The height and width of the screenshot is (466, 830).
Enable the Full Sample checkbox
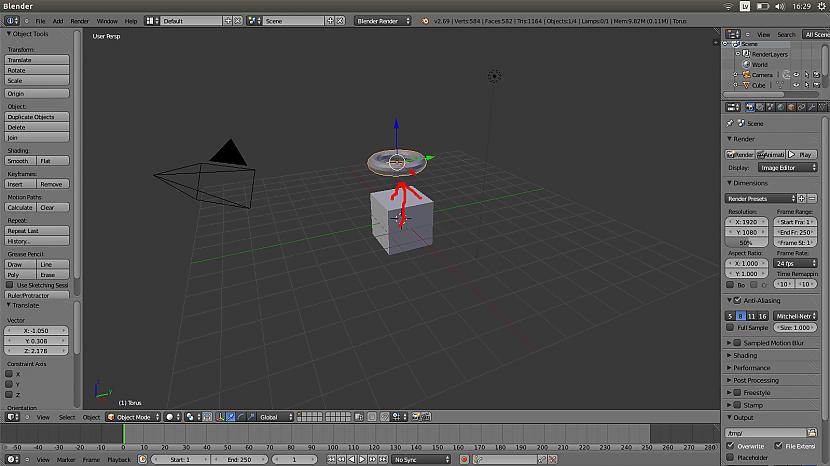730,327
